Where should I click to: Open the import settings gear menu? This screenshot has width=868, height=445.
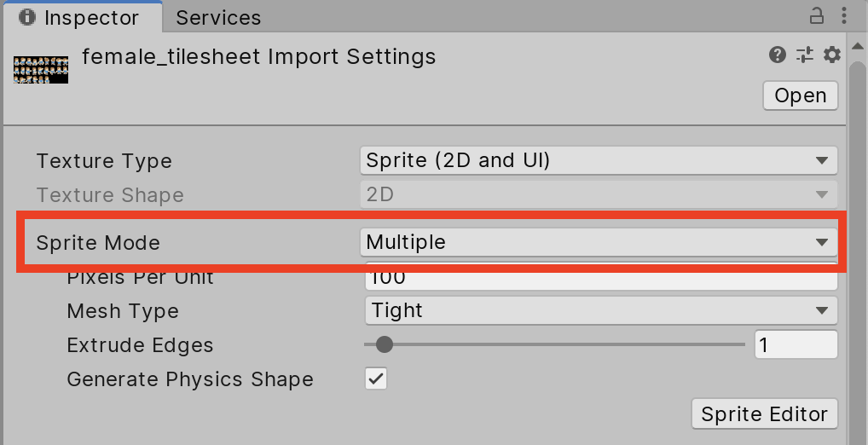point(831,55)
